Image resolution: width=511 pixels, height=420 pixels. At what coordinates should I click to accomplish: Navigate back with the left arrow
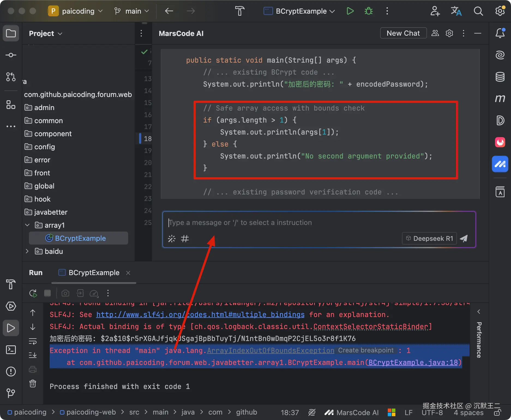(x=169, y=11)
